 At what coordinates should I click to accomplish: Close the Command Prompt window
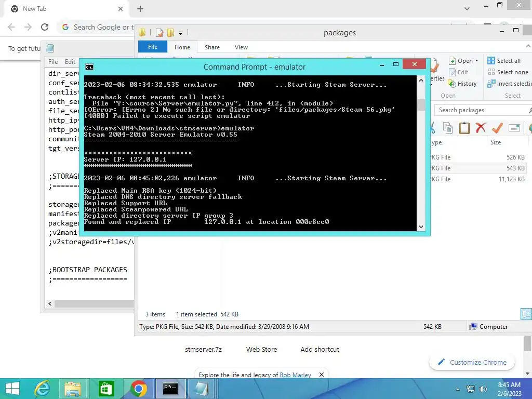coord(414,64)
